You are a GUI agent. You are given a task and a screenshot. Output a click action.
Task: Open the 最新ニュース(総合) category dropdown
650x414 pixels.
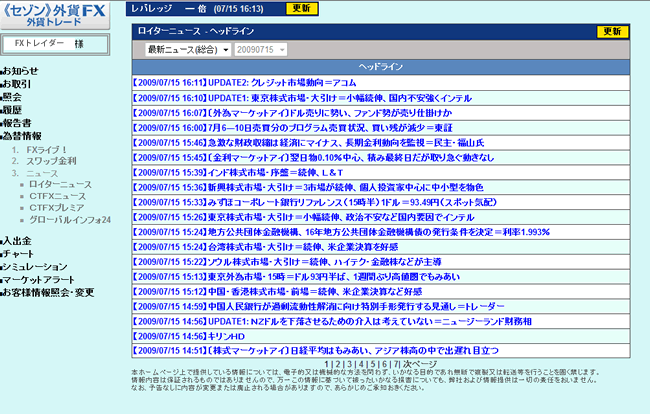[x=188, y=50]
